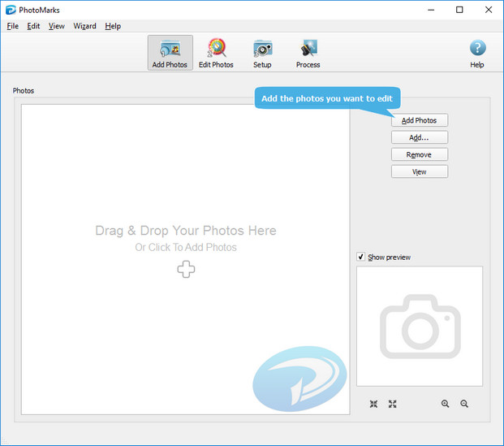
Task: Open the Setup step
Action: pyautogui.click(x=262, y=53)
